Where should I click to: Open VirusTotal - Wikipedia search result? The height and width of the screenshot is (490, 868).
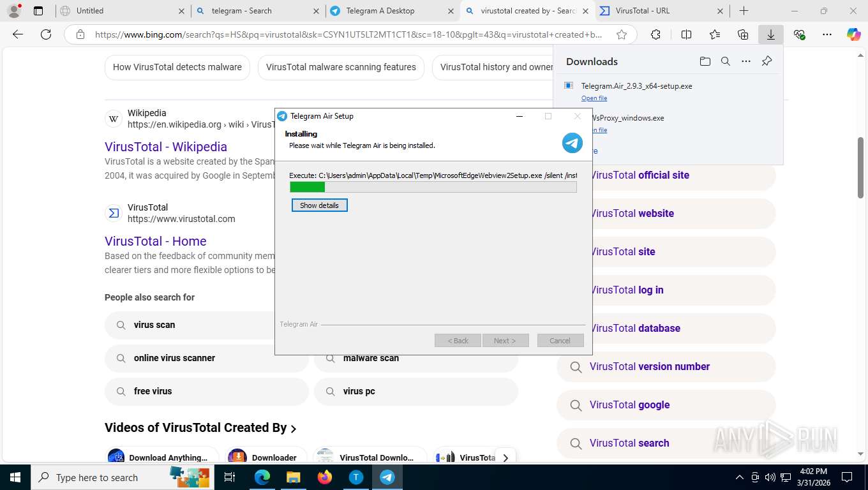[x=166, y=147]
